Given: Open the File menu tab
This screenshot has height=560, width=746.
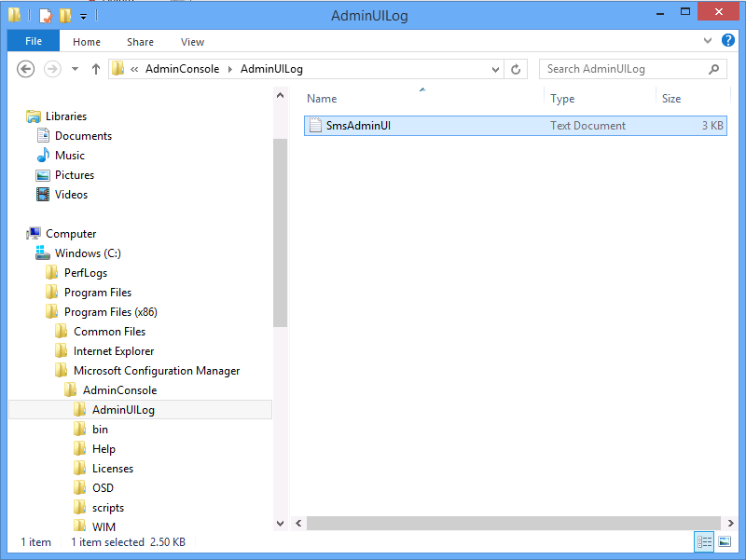Looking at the screenshot, I should pyautogui.click(x=34, y=41).
